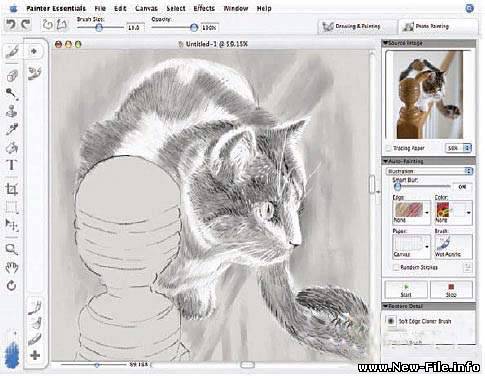Select the Brush tool in toolbox
The height and width of the screenshot is (377, 485).
12,52
